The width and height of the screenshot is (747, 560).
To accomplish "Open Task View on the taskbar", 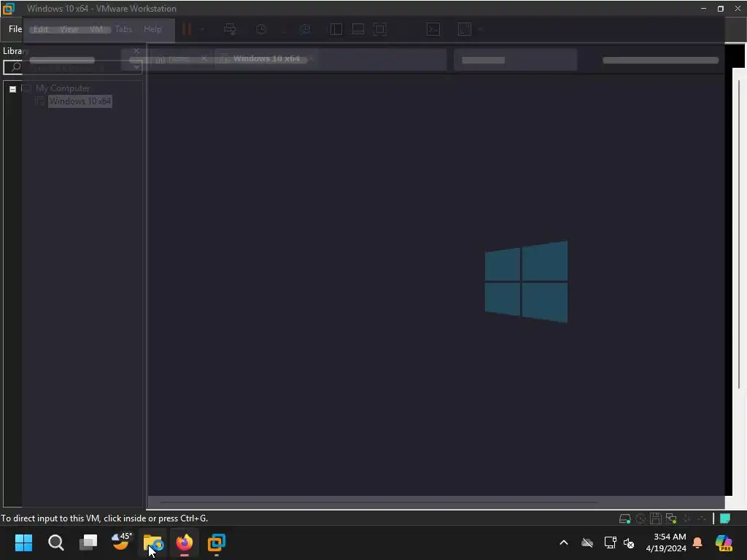I will pos(88,542).
